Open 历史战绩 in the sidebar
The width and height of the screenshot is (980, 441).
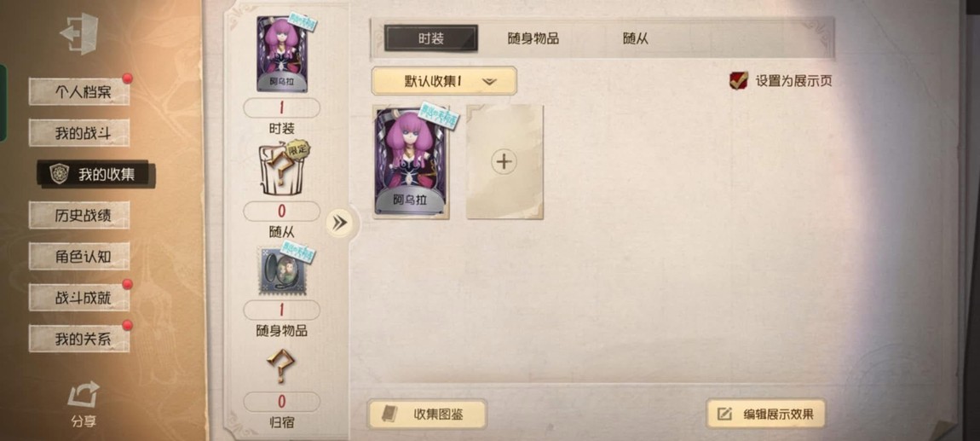click(79, 215)
